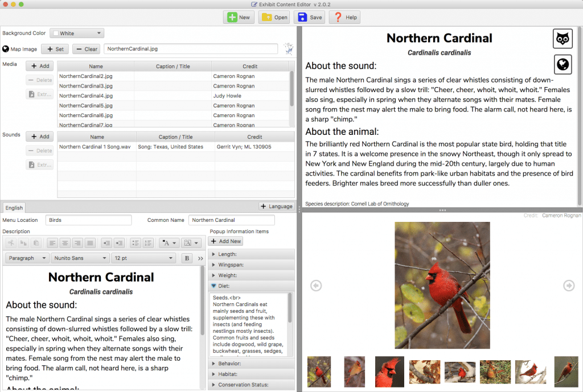This screenshot has height=392, width=583.
Task: Set a new map image
Action: click(55, 49)
